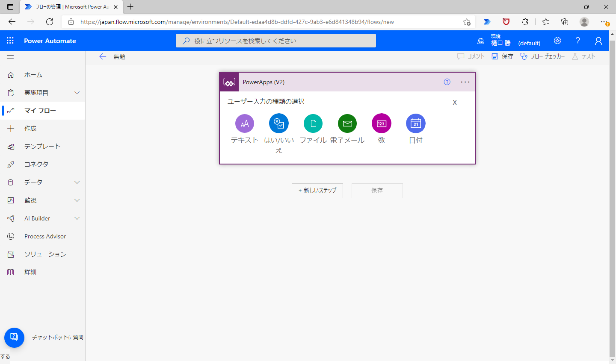
Task: Open the チャットボットに質問 chatbot button
Action: click(14, 338)
